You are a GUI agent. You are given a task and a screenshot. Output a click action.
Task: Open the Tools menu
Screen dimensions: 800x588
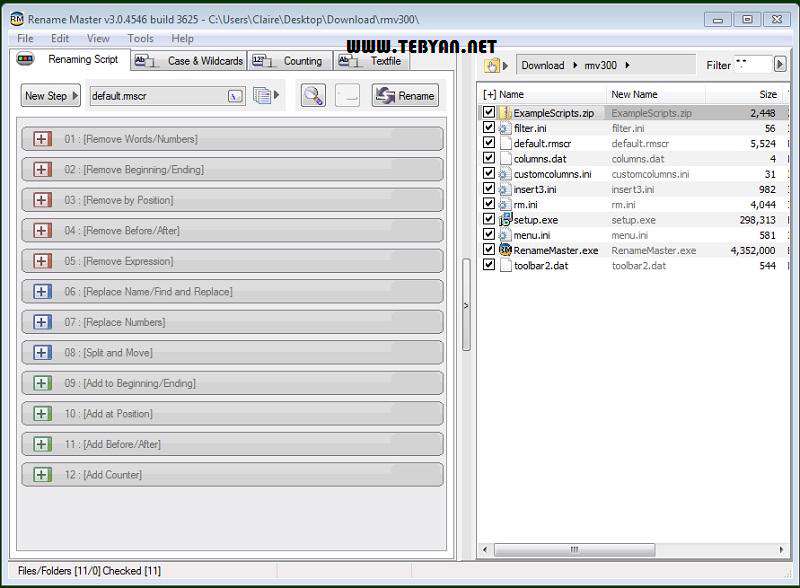139,39
